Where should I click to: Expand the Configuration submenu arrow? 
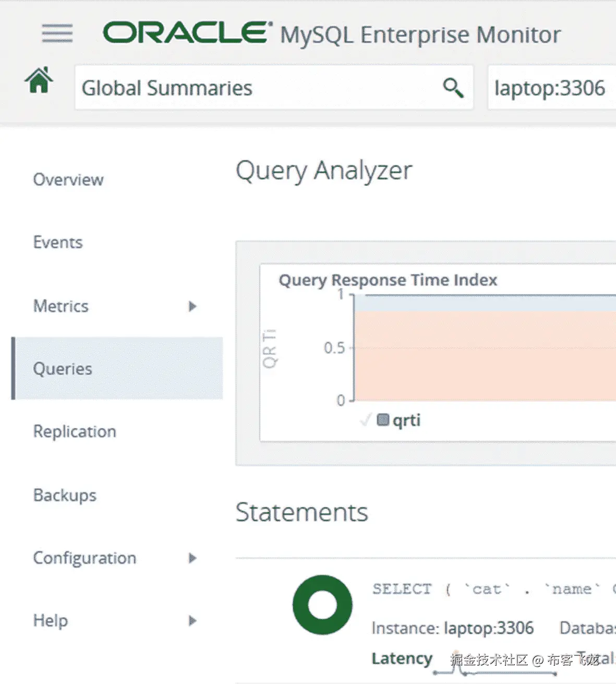192,558
